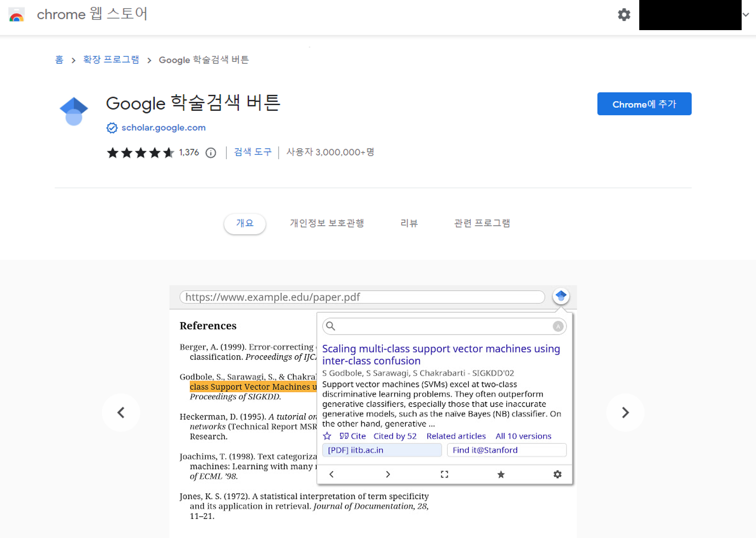Click the popup's forward arrow
The width and height of the screenshot is (756, 538).
click(x=388, y=474)
